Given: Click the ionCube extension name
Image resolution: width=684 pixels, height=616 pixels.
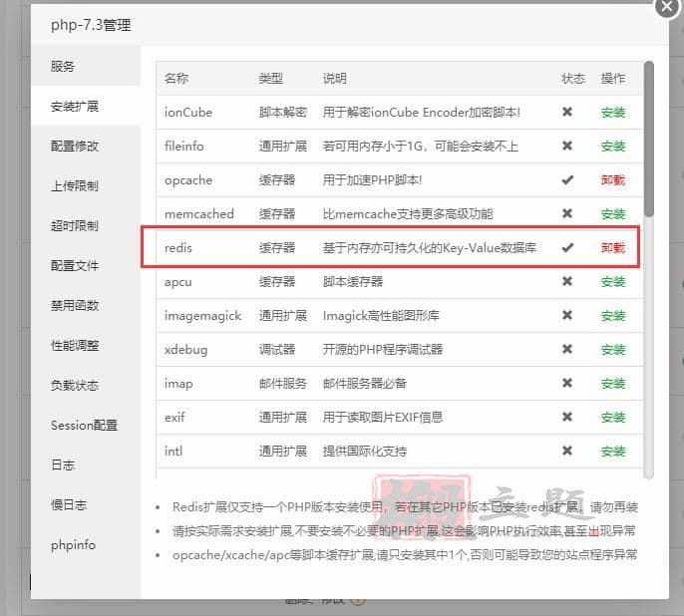Looking at the screenshot, I should click(x=188, y=113).
